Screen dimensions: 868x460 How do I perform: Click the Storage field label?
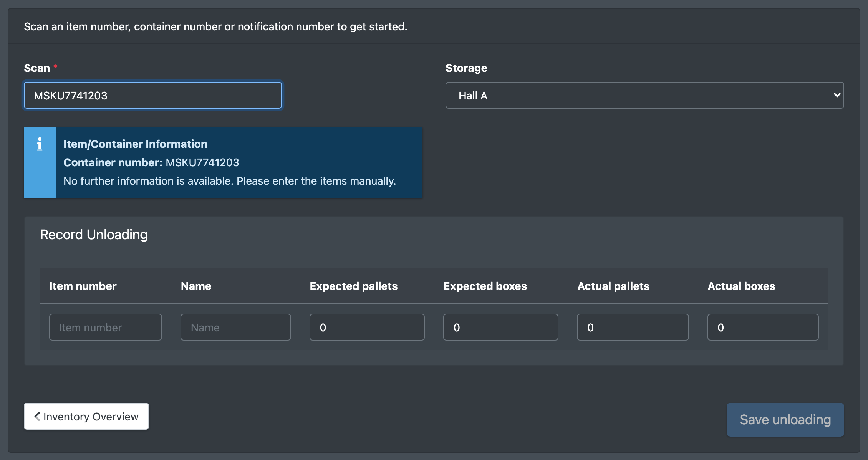click(x=466, y=68)
